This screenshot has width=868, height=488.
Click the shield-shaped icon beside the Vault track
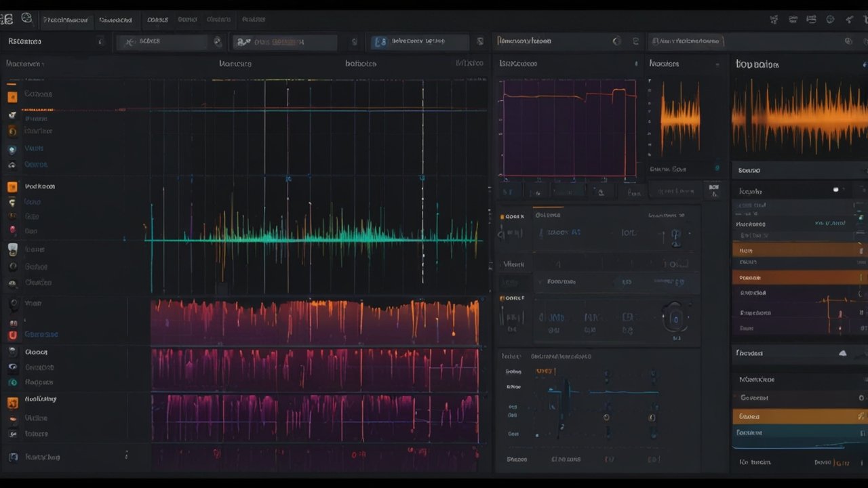(12, 148)
